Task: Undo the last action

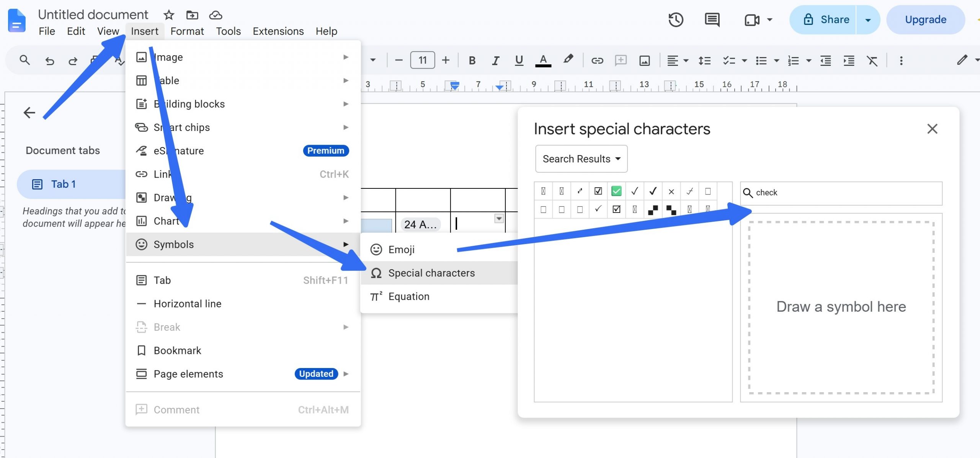Action: click(49, 61)
